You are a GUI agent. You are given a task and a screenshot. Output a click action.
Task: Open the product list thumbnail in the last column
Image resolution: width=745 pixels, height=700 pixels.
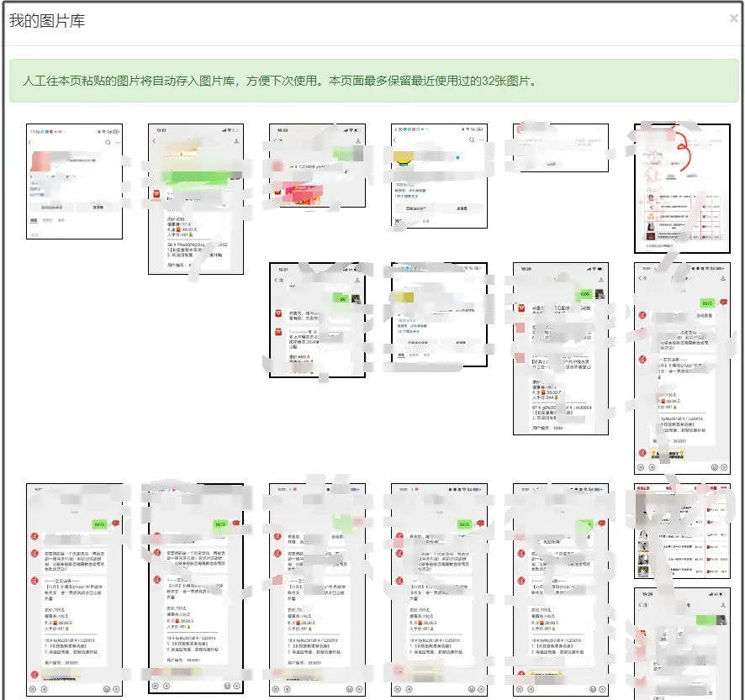[682, 531]
